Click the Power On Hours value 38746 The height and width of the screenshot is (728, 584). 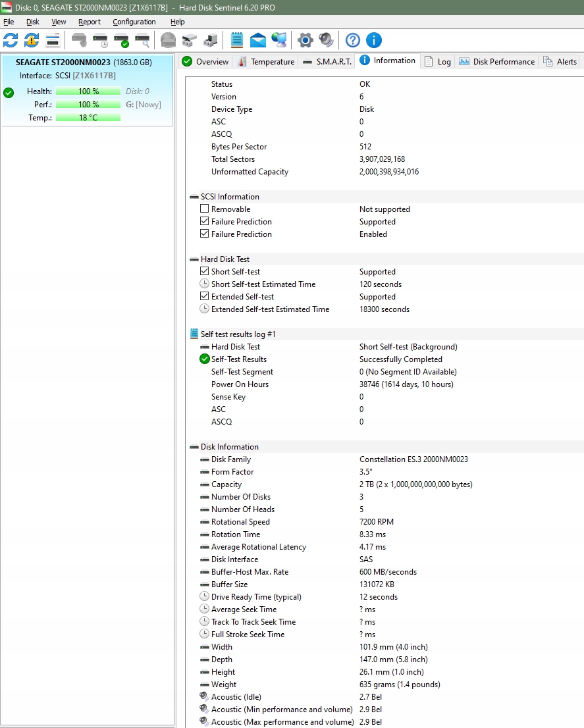click(x=406, y=384)
